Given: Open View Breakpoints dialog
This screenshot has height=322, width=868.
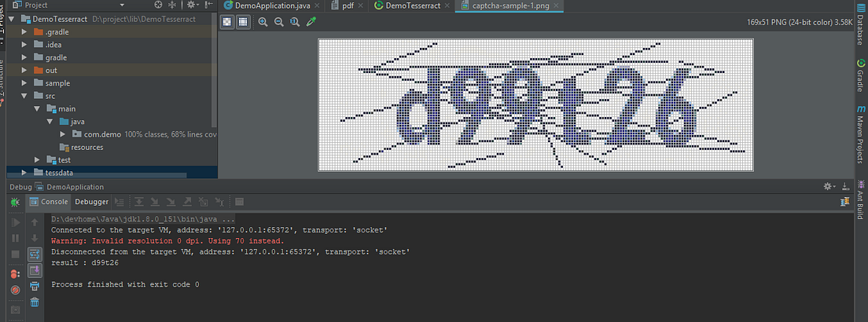Looking at the screenshot, I should [x=16, y=274].
